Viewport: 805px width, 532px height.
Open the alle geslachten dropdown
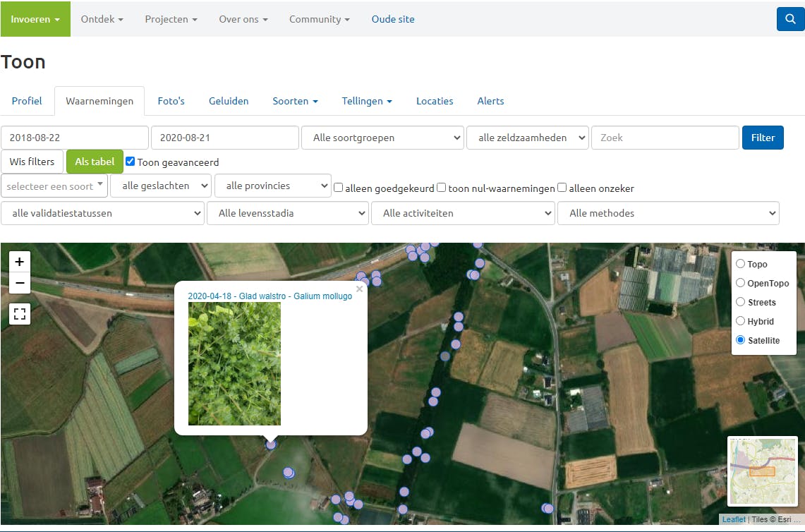coord(161,186)
